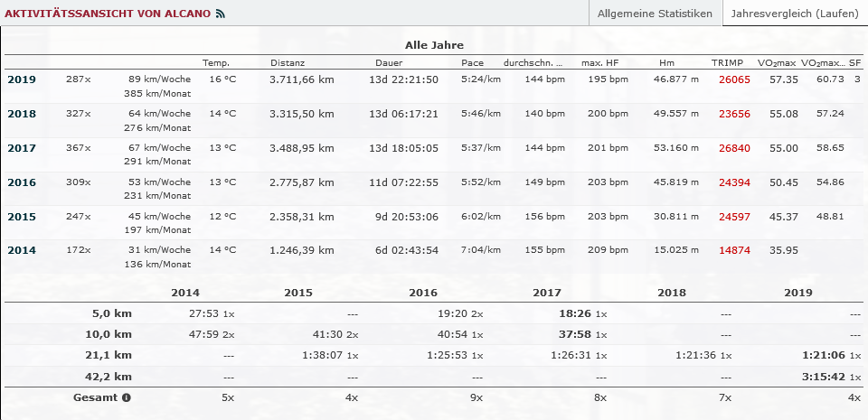Click the 2017 best 5 km time 18:26
The image size is (868, 420).
pyautogui.click(x=575, y=313)
